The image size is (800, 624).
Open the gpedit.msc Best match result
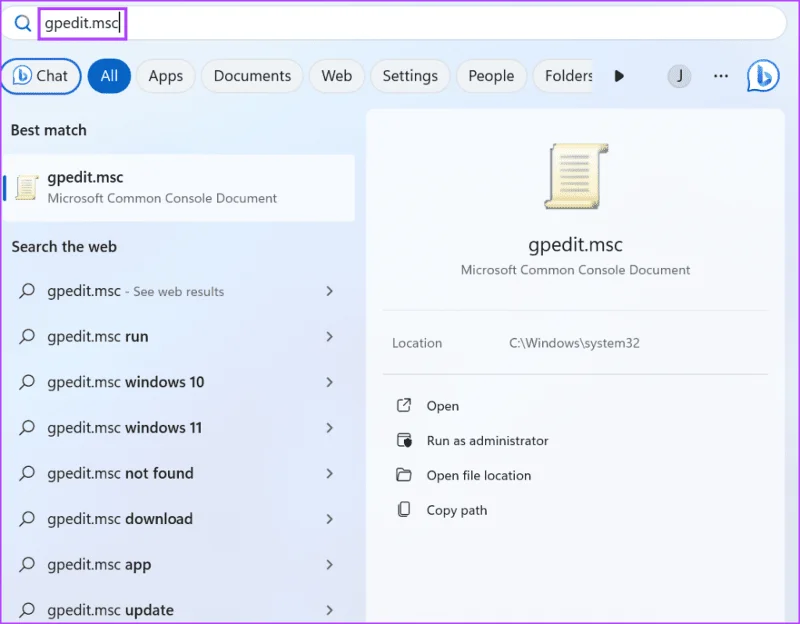pyautogui.click(x=179, y=188)
